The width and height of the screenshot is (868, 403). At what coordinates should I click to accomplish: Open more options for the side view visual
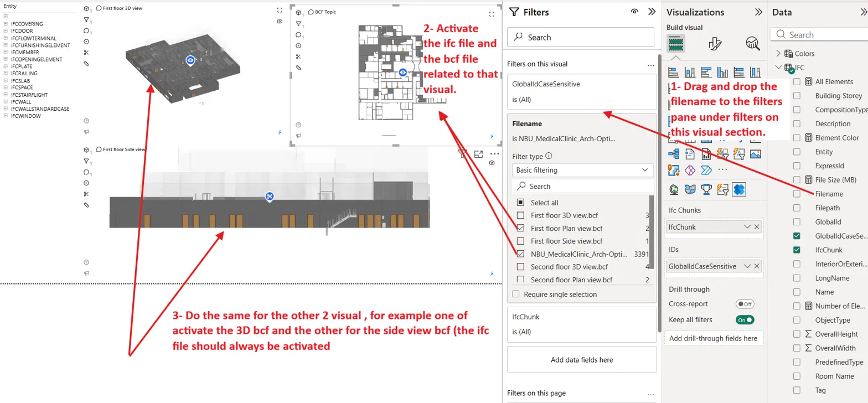click(x=495, y=154)
